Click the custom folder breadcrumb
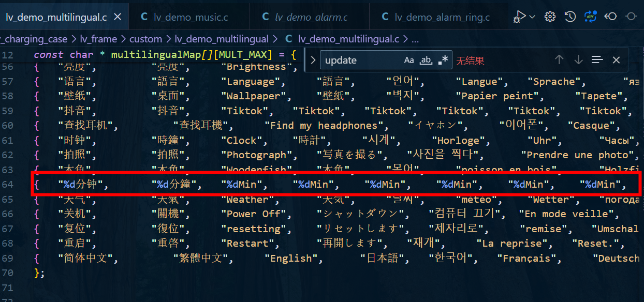The image size is (644, 302). click(145, 39)
